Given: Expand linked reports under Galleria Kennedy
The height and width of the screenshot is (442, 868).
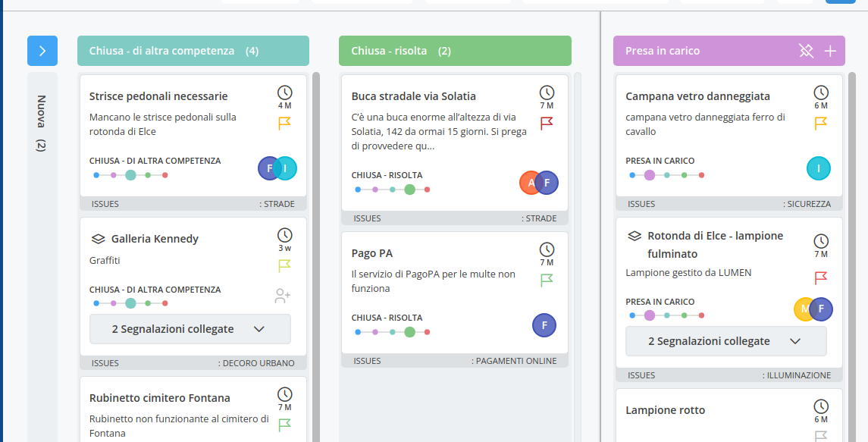Looking at the screenshot, I should tap(190, 329).
